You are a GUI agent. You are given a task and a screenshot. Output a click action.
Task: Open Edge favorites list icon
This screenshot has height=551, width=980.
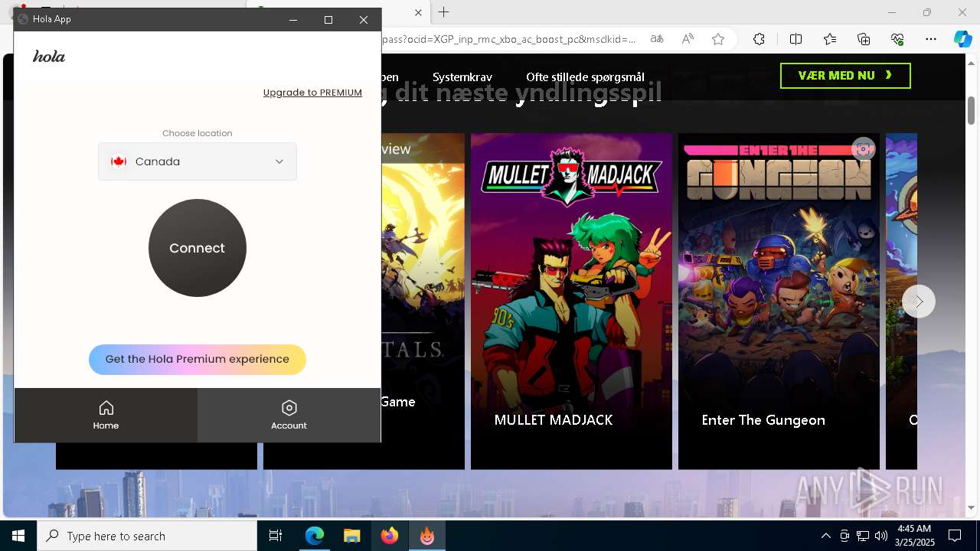pyautogui.click(x=830, y=39)
